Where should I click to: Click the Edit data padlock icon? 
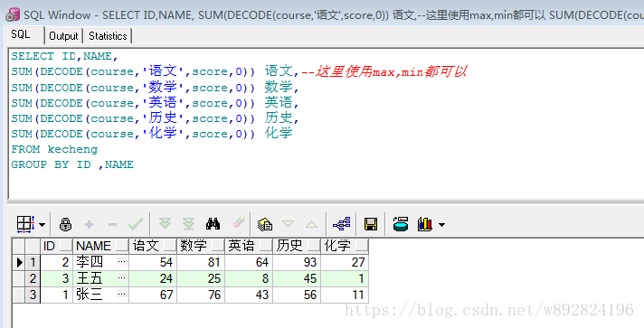click(65, 224)
